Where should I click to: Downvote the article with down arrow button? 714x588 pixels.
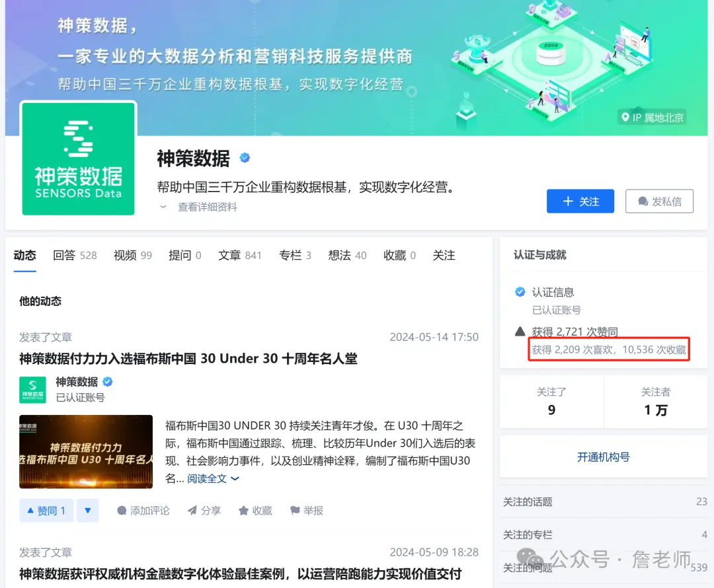(x=87, y=511)
